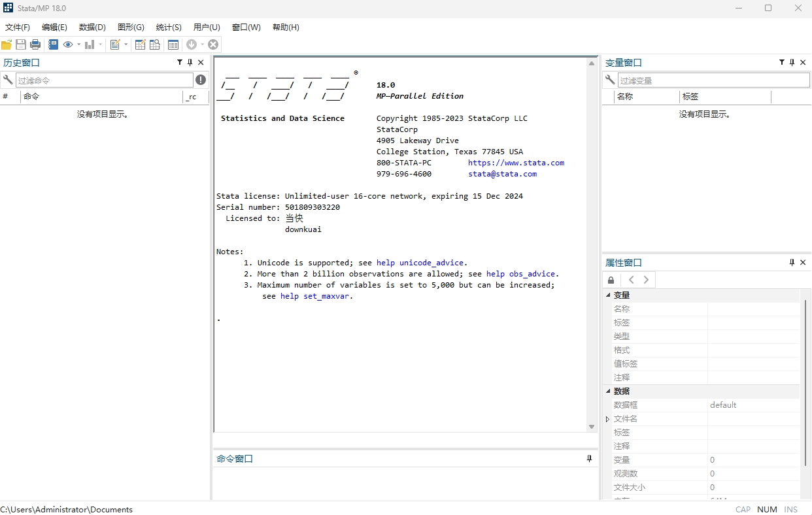The width and height of the screenshot is (812, 515).
Task: Focus the 过滤命令 filter field
Action: tap(104, 80)
